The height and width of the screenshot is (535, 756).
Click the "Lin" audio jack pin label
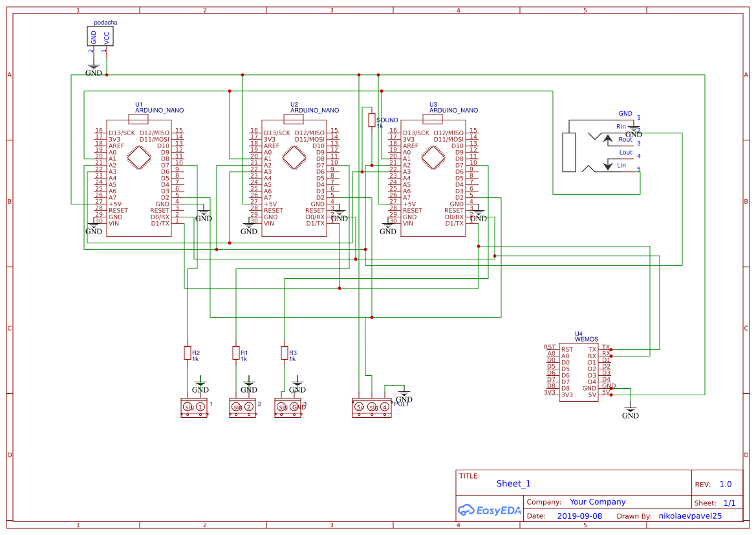tap(621, 166)
